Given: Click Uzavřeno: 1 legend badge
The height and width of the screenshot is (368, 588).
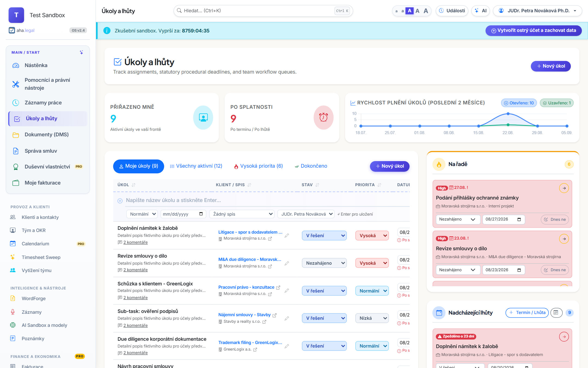Looking at the screenshot, I should [x=557, y=103].
